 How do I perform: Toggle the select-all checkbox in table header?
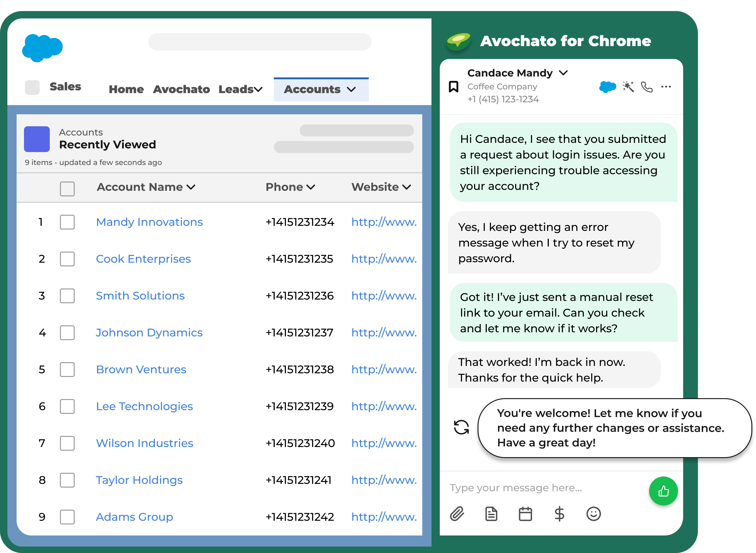coord(67,189)
